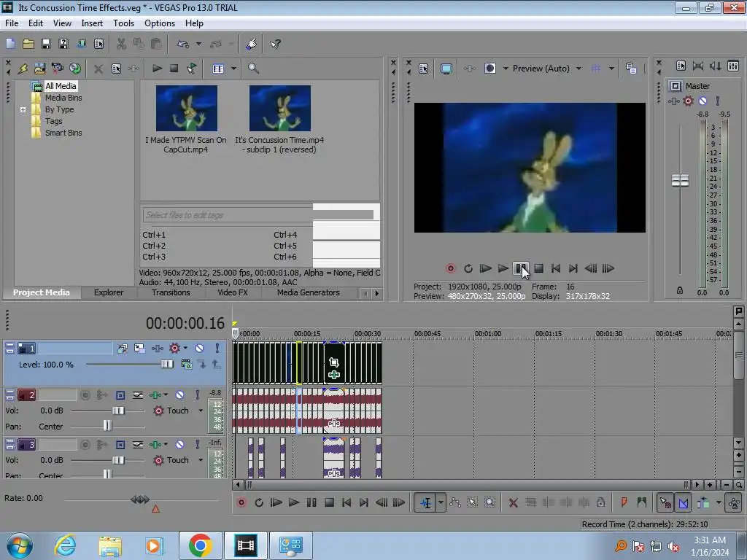
Task: Expand the By Type tree node
Action: [x=23, y=109]
